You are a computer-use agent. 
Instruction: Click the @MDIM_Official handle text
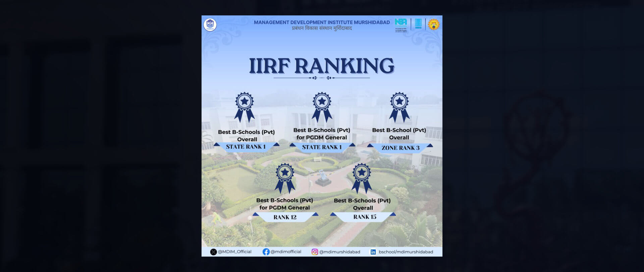click(x=234, y=252)
